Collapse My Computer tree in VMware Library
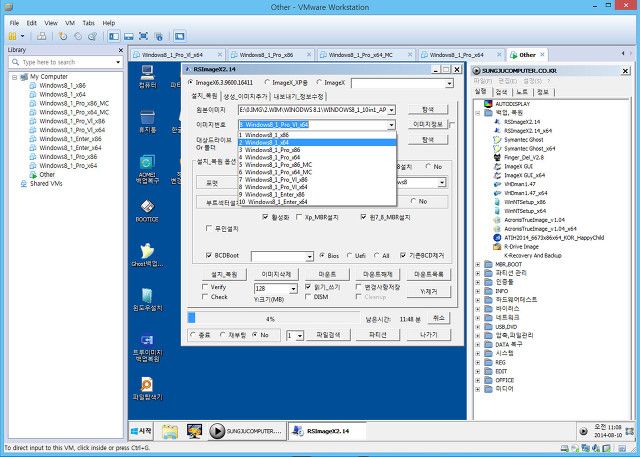This screenshot has width=640, height=457. [15, 77]
